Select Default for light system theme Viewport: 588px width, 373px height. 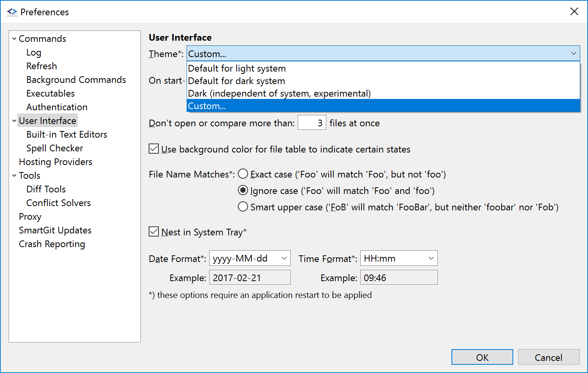point(237,68)
